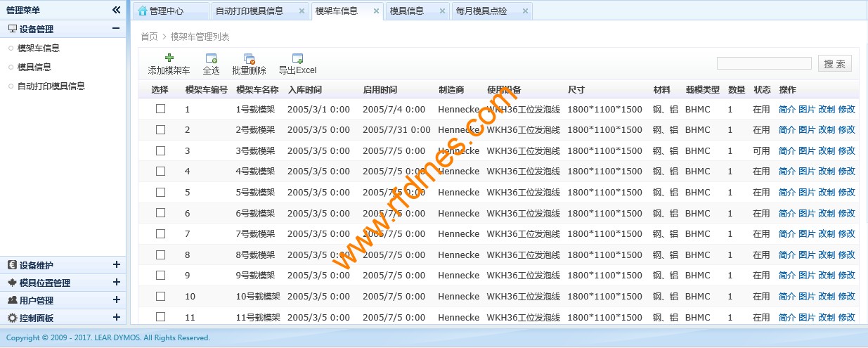The width and height of the screenshot is (868, 348).
Task: Click the 模具位置管理 icon in sidebar
Action: [x=12, y=283]
